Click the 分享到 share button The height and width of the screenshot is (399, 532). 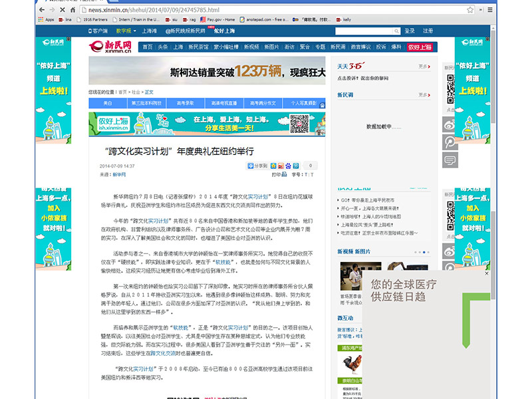(x=257, y=166)
